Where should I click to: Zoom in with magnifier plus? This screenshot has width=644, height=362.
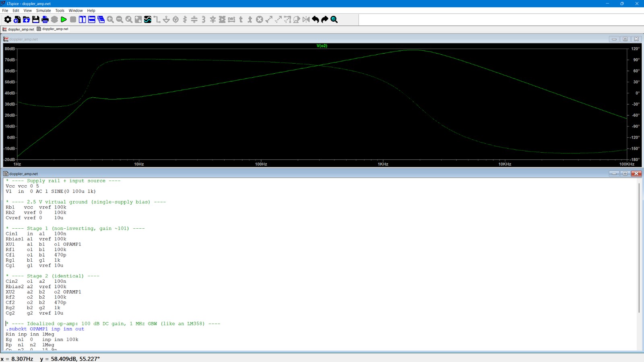pyautogui.click(x=110, y=19)
